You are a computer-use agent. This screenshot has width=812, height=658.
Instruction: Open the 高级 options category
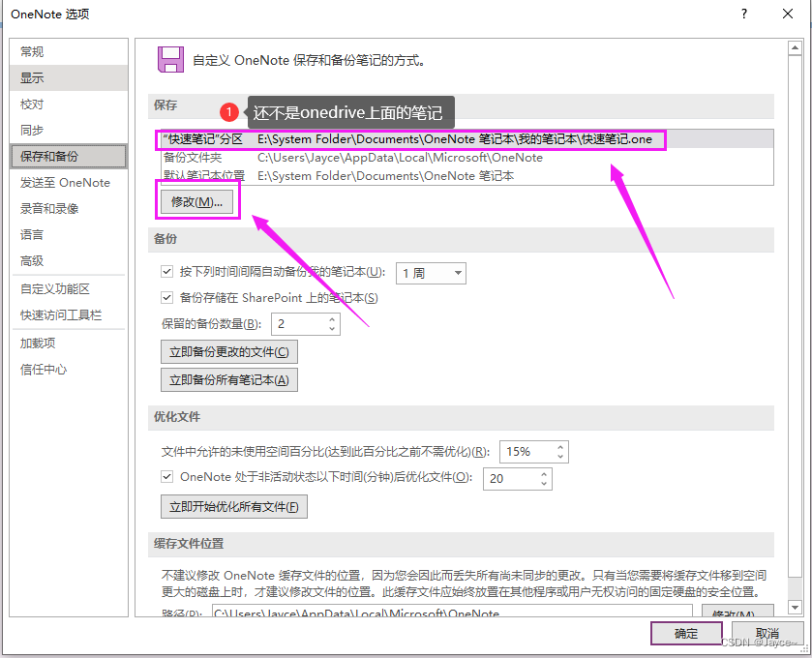[69, 261]
